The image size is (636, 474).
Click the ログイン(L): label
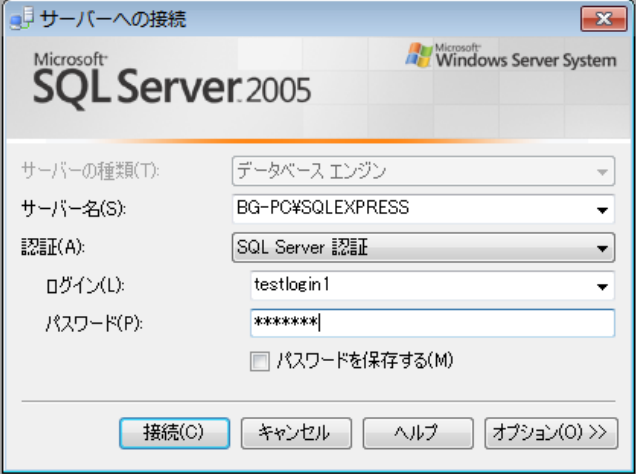tap(85, 285)
